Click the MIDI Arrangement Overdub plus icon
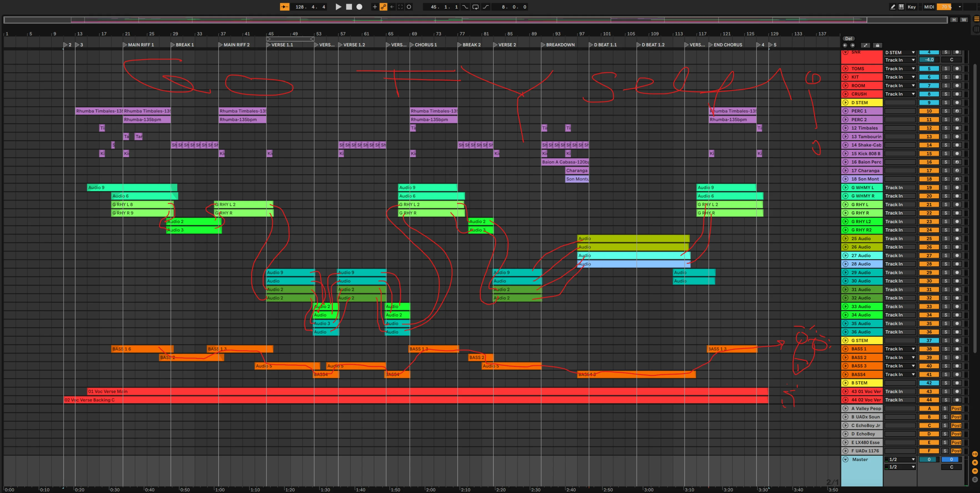The width and height of the screenshot is (980, 493). [375, 7]
